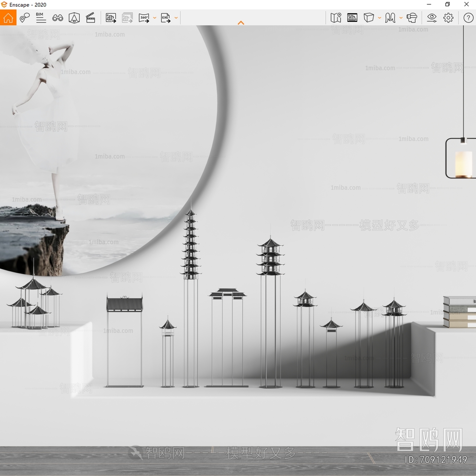476x476 pixels.
Task: Collapse the toolbar with orange chevron
Action: pos(241,23)
